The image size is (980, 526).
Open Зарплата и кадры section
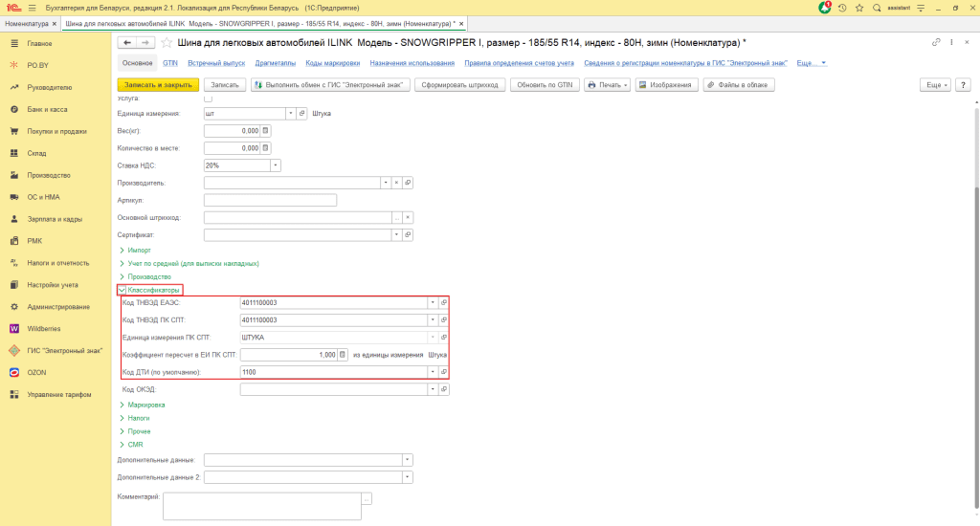click(55, 219)
